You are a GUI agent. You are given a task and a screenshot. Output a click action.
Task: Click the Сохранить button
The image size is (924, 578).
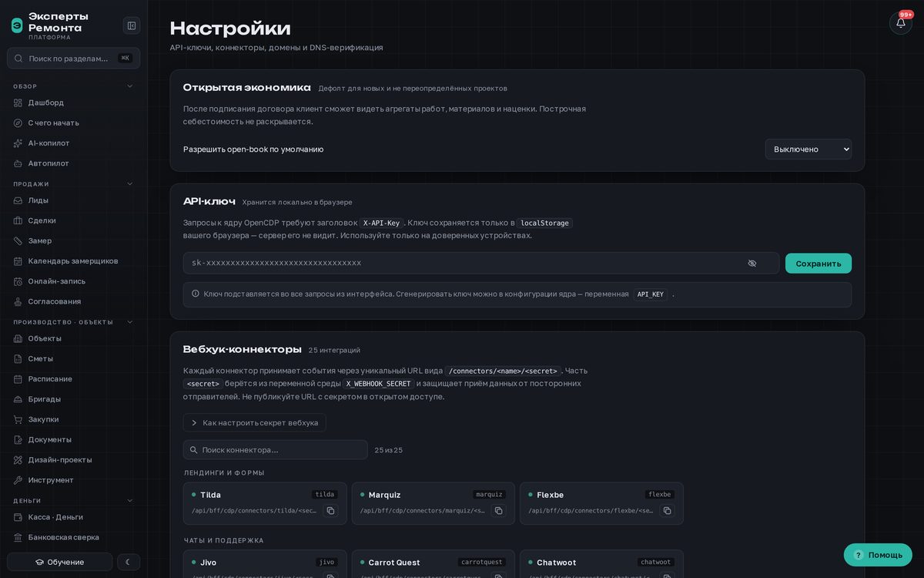click(x=819, y=263)
